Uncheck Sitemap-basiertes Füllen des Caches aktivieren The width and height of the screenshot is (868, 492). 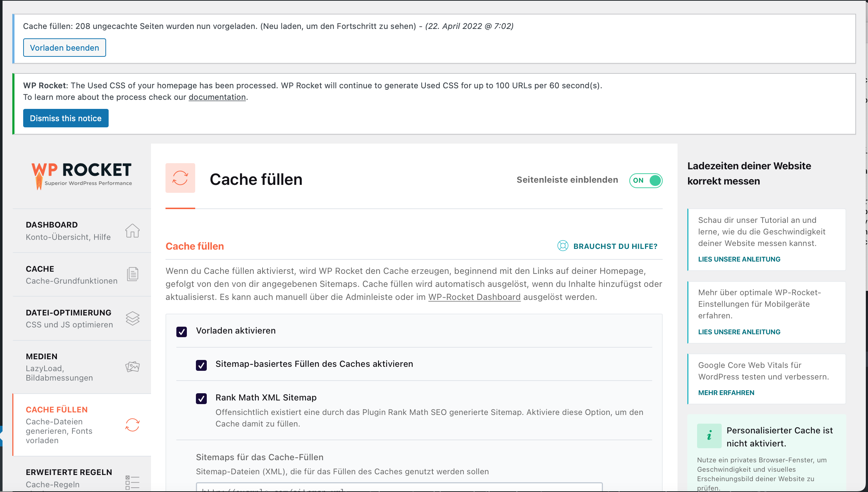click(x=201, y=365)
